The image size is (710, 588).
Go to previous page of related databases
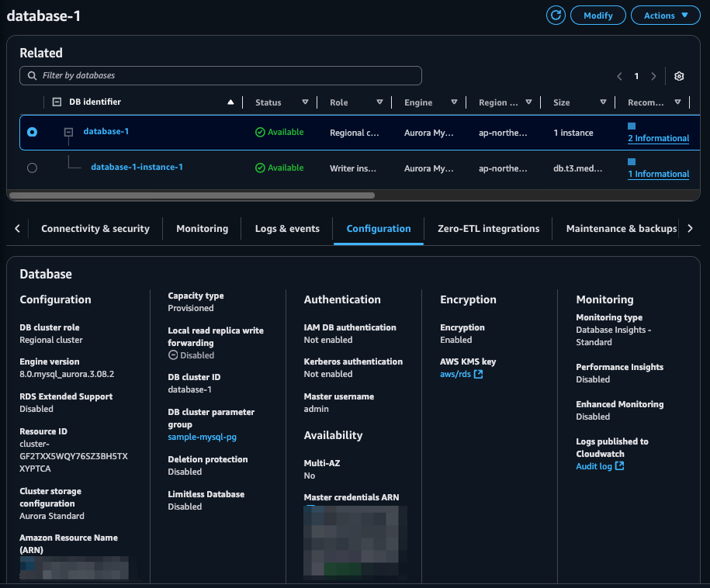point(619,76)
